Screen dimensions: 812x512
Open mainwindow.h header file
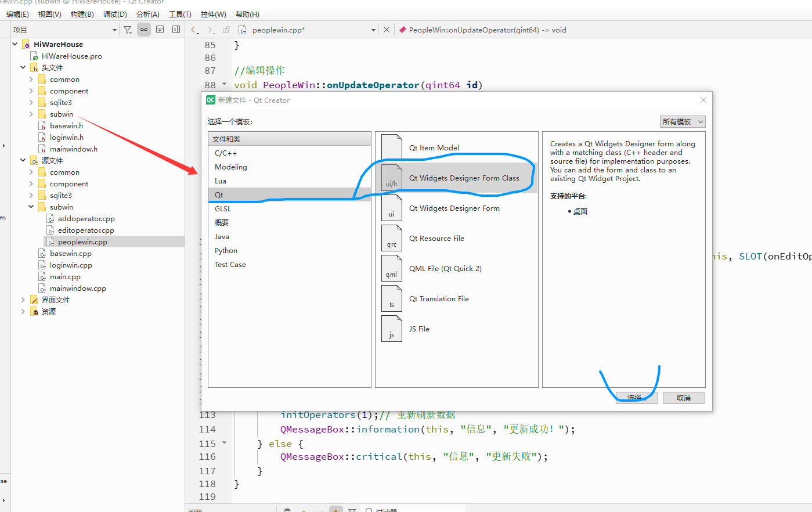tap(73, 149)
